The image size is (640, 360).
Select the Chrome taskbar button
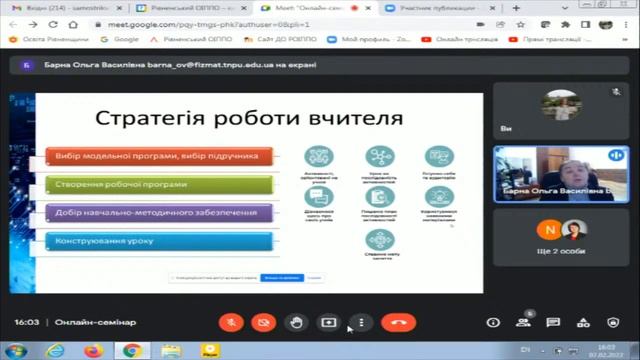pyautogui.click(x=132, y=351)
